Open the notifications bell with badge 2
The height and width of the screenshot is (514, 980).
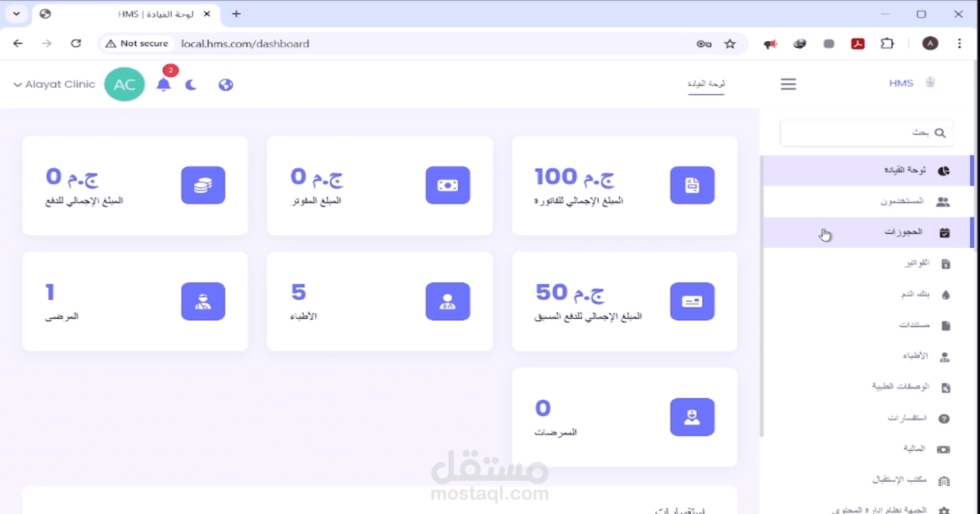coord(164,84)
